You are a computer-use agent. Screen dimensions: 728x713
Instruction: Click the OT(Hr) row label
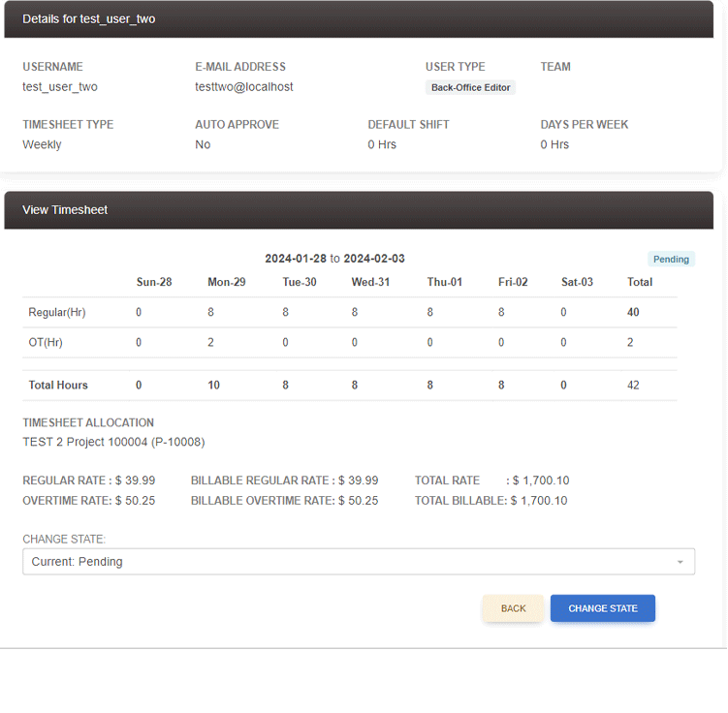[x=46, y=342]
